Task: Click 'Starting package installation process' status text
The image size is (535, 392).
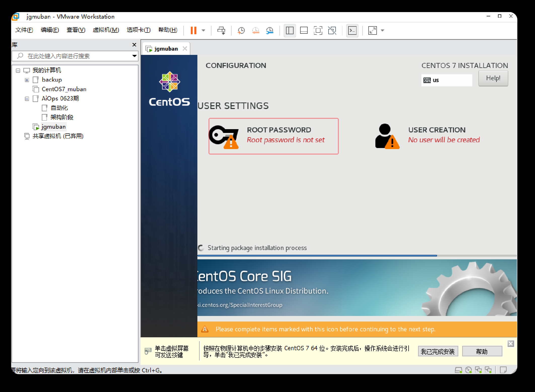Action: coord(257,248)
